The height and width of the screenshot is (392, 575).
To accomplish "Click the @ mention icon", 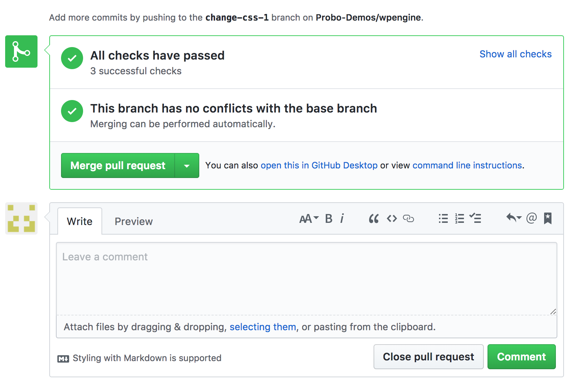I will 531,218.
